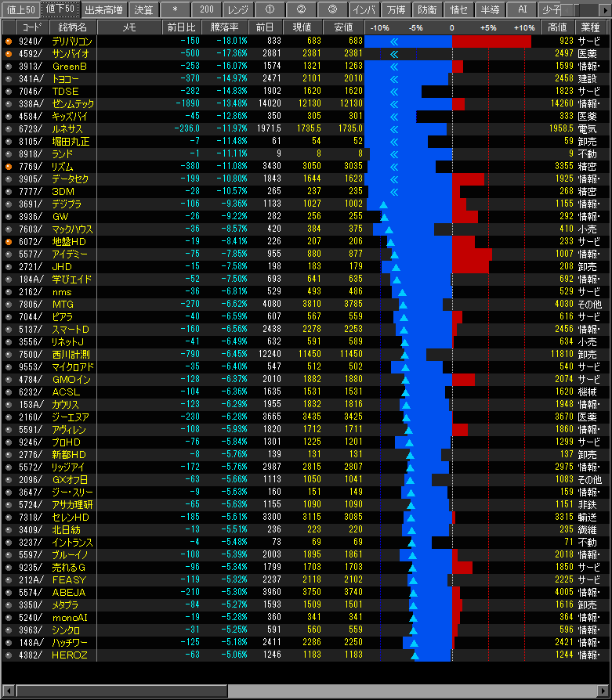Switch to the 値上50 tab

point(20,9)
